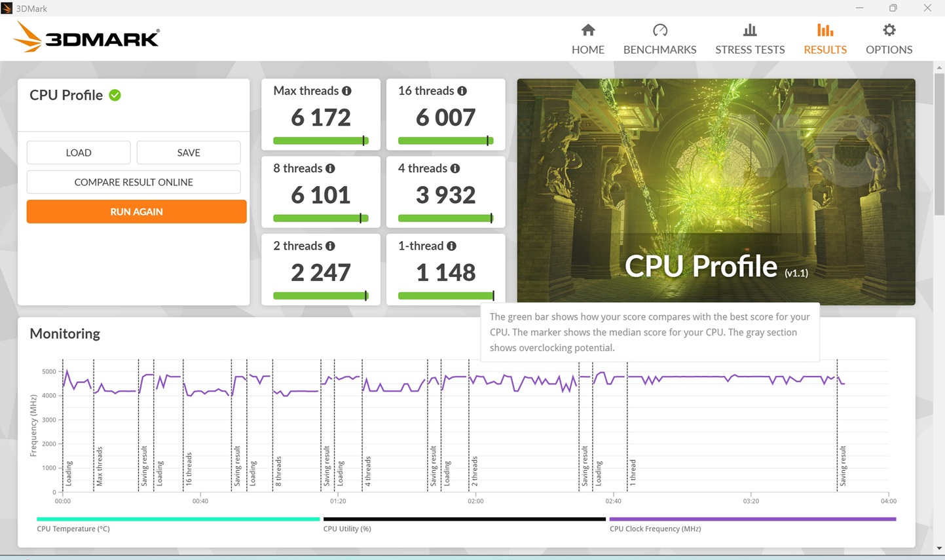Click the CPU Profile preview image
The height and width of the screenshot is (560, 945).
716,191
